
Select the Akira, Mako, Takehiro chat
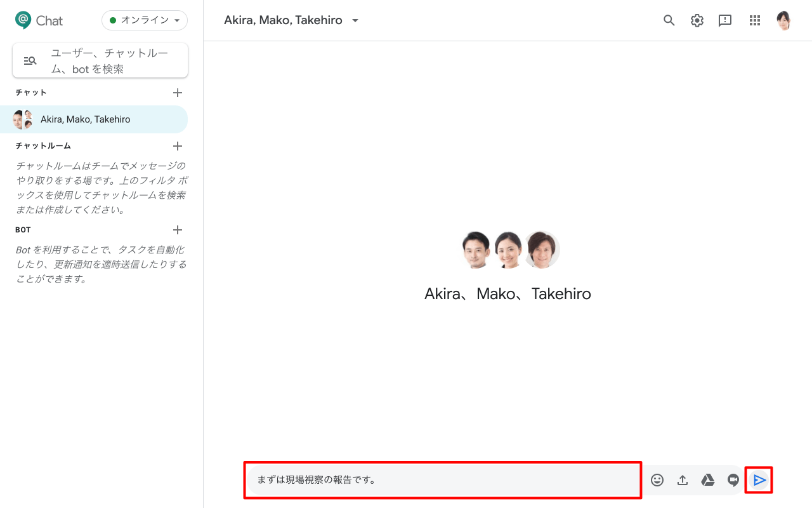point(86,119)
